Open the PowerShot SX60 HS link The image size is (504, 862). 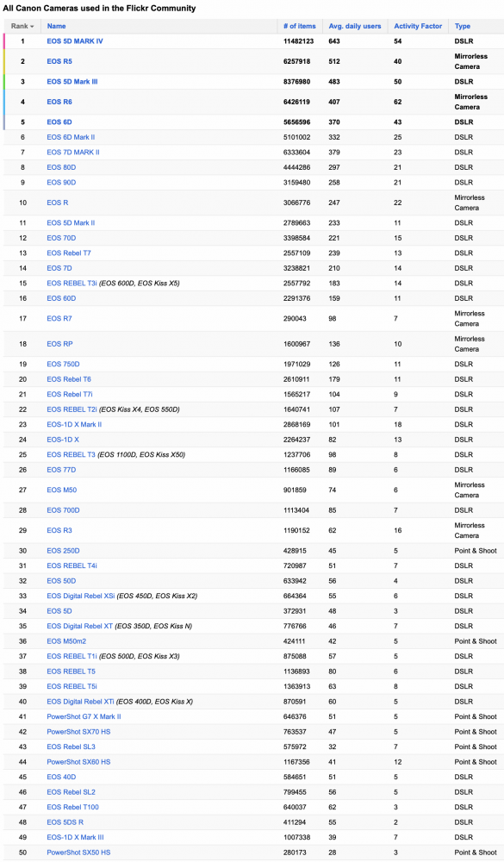coord(78,763)
